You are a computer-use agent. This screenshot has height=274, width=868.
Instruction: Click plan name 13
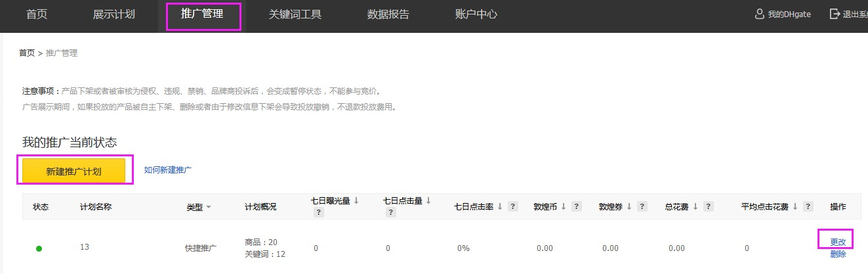coord(85,247)
